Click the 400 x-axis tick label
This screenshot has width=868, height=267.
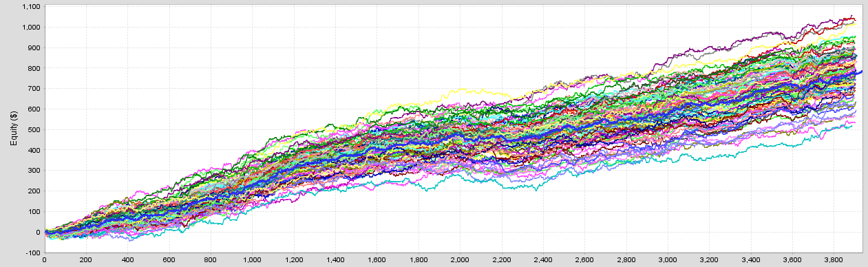point(127,261)
